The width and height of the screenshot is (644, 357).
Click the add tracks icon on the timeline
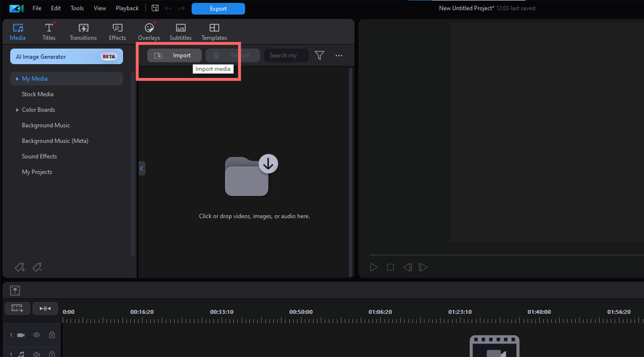pos(17,308)
